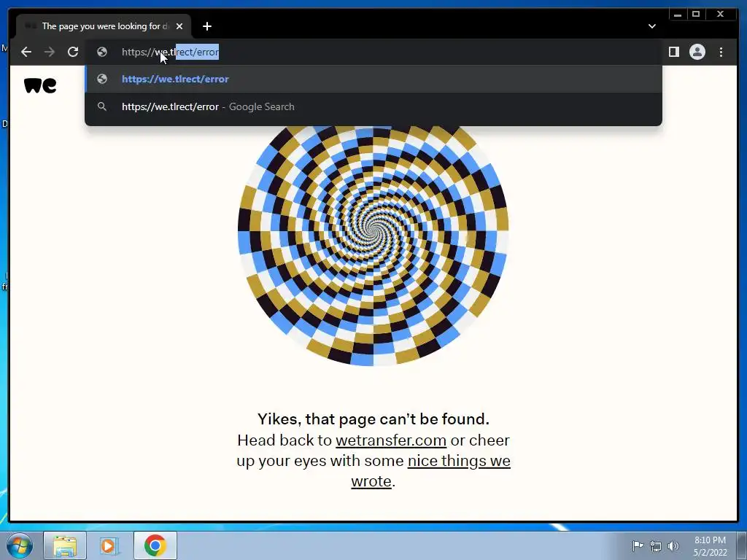Click the globe icon in address bar
This screenshot has width=747, height=560.
click(x=102, y=52)
